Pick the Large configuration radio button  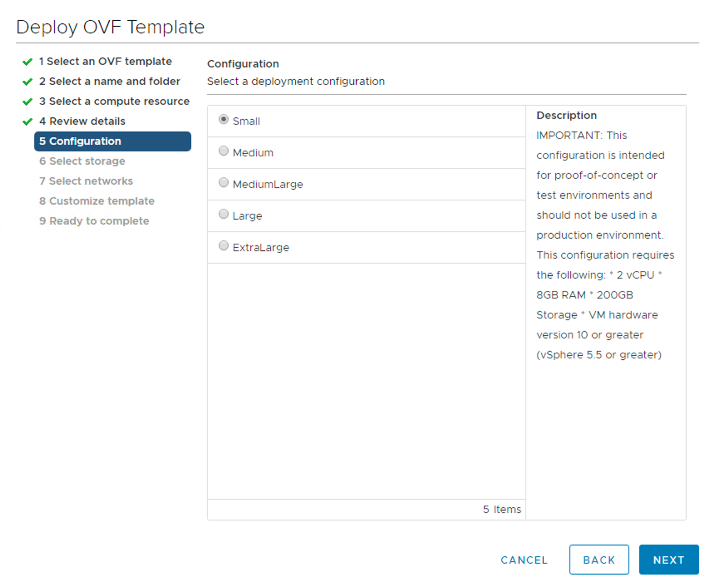click(224, 214)
